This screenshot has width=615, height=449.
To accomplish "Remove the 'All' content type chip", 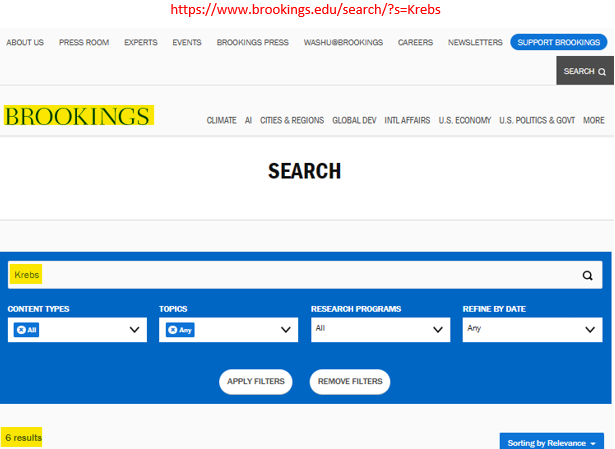I will tap(21, 330).
